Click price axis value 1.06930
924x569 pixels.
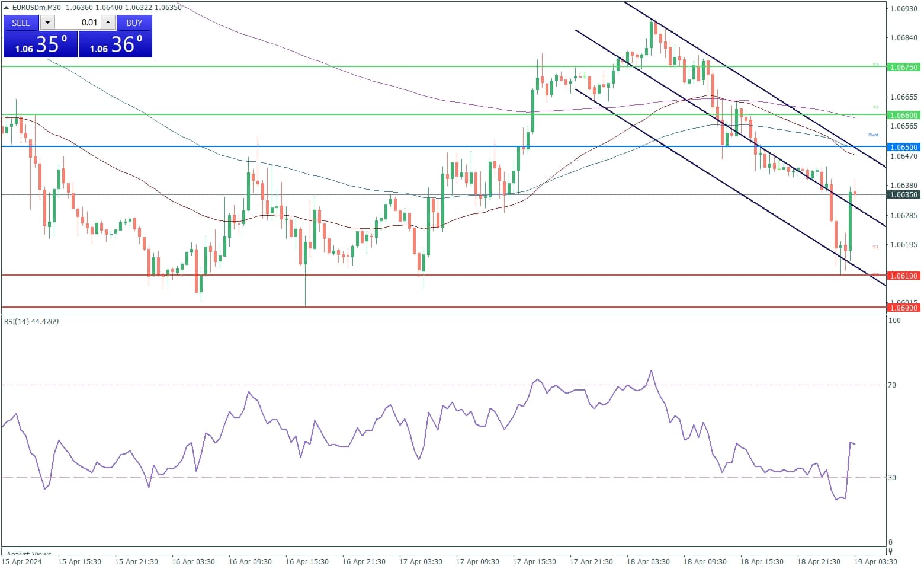(904, 8)
